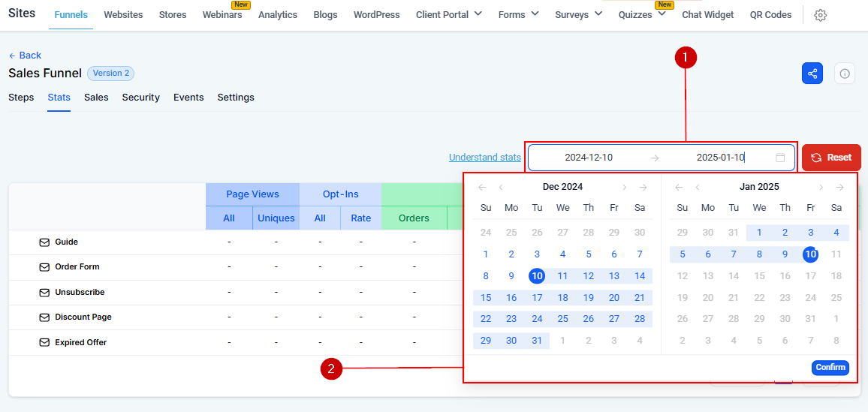Click the info circle icon
868x412 pixels.
point(844,74)
